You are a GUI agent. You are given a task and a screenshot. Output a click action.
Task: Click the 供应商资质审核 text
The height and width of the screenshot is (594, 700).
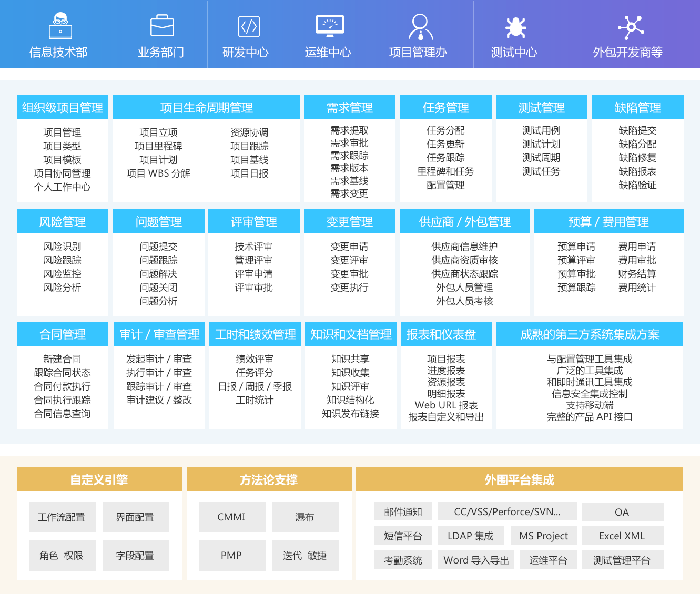pos(464,260)
